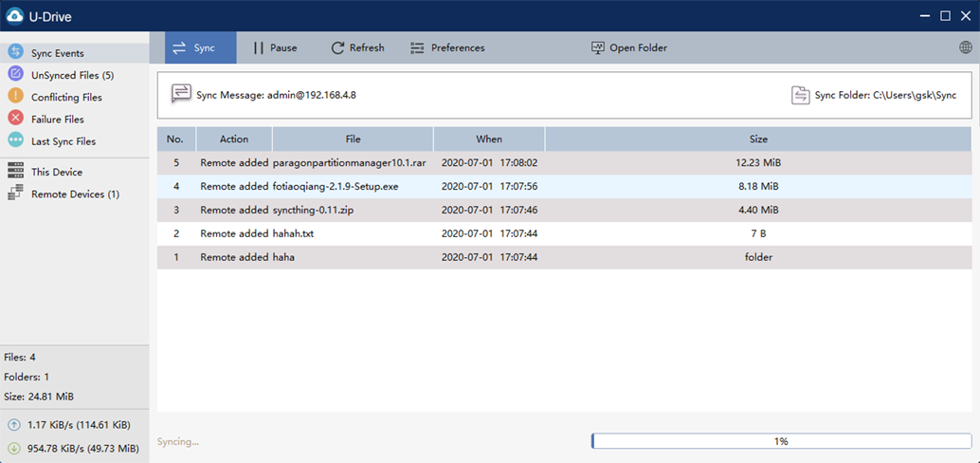Image resolution: width=980 pixels, height=463 pixels.
Task: Click the UnSynced Files purple icon
Action: click(15, 74)
